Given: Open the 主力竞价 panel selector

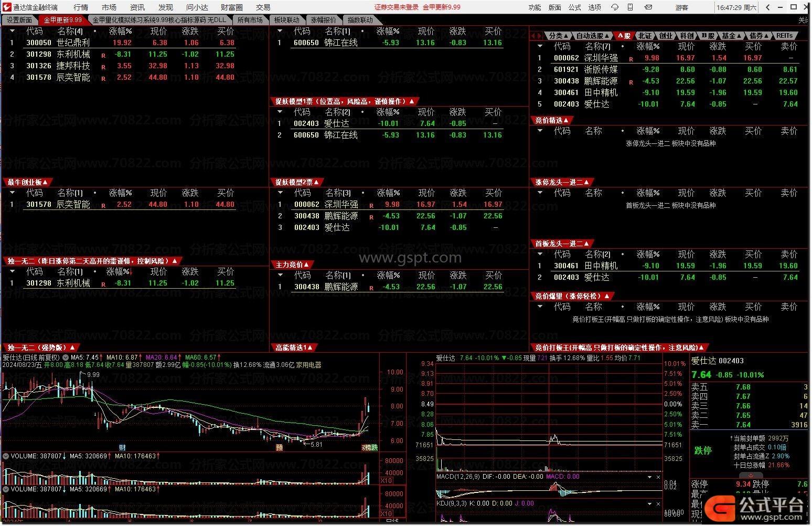Looking at the screenshot, I should (x=292, y=265).
